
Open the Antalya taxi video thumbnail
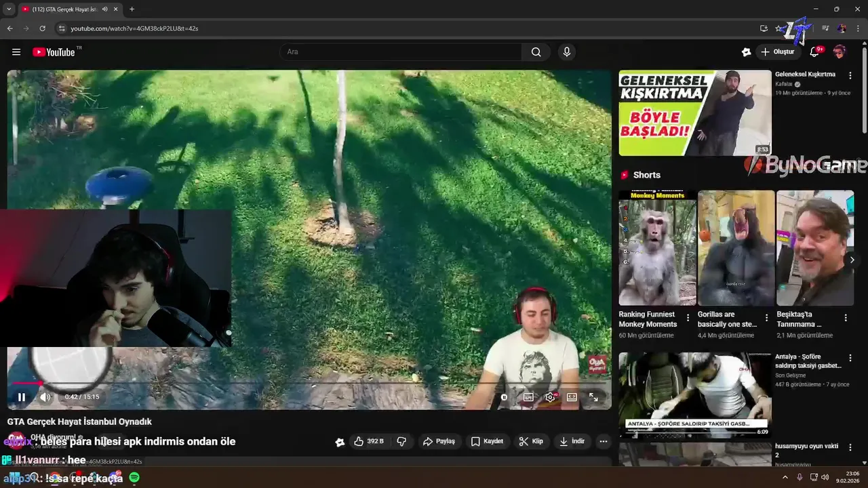click(695, 394)
